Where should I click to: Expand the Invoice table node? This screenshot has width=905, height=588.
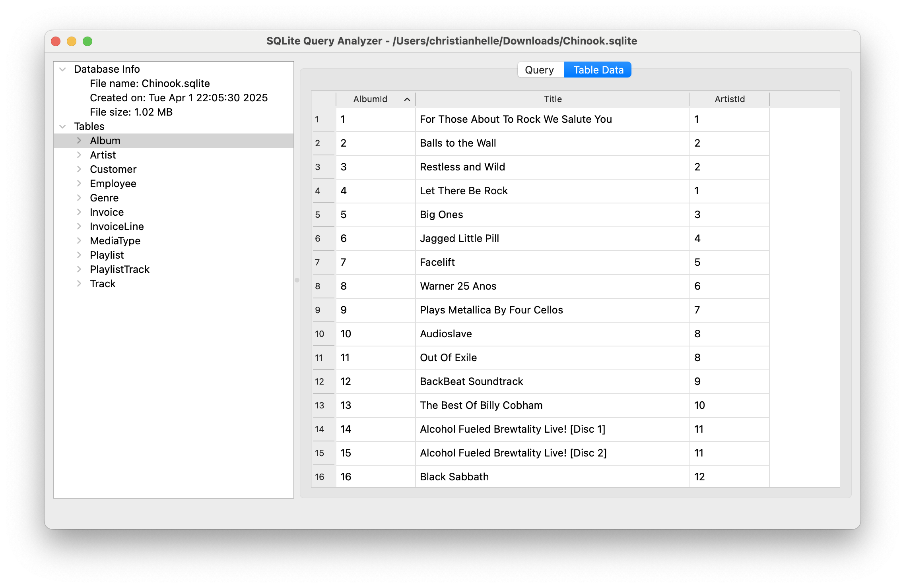coord(79,212)
